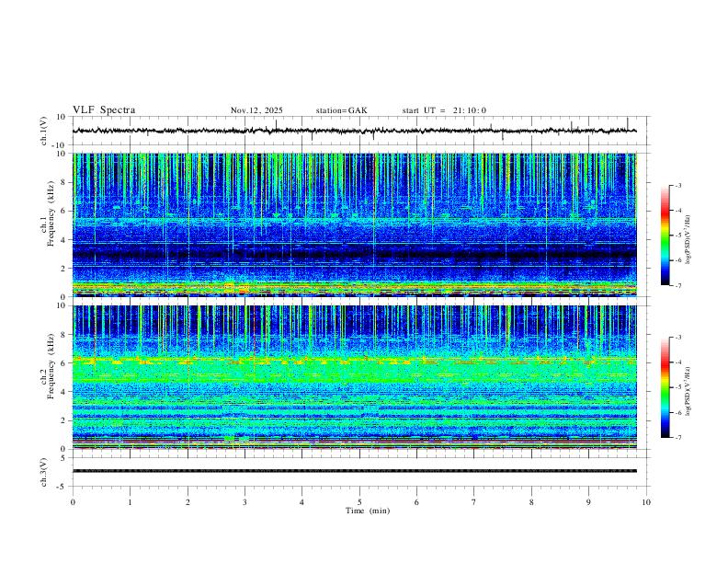Click the ch.1 spectrogram color bar

665,236
